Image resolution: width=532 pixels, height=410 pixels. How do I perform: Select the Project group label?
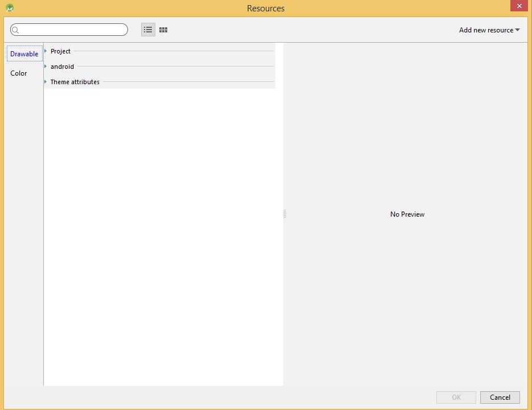click(x=60, y=51)
